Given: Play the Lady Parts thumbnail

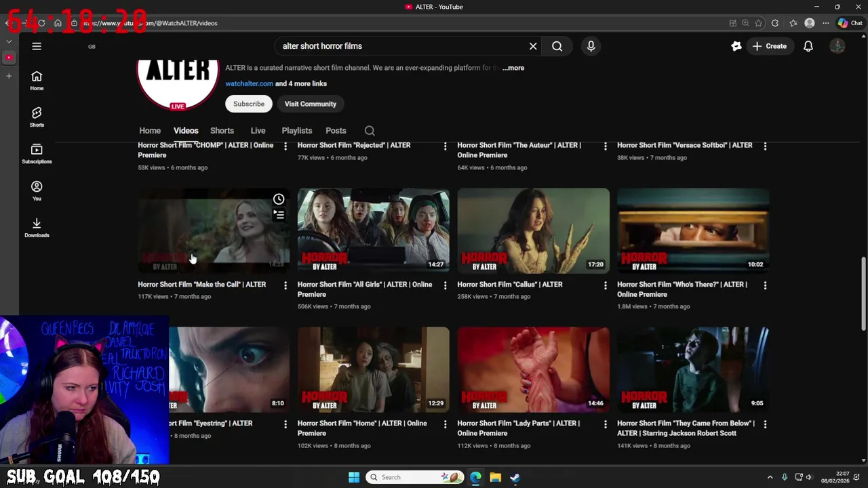Looking at the screenshot, I should (x=533, y=369).
